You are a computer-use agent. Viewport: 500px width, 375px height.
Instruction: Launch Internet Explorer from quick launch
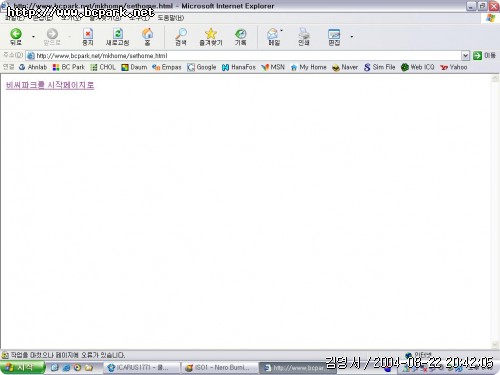pos(66,368)
